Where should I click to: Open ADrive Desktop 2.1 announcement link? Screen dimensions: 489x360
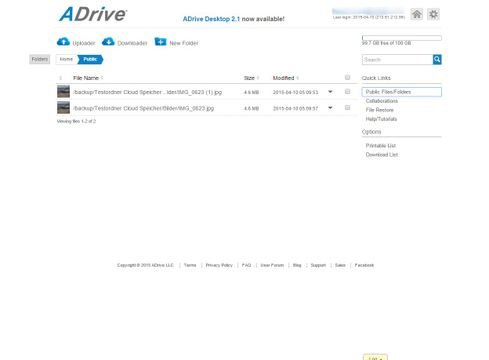pyautogui.click(x=211, y=19)
